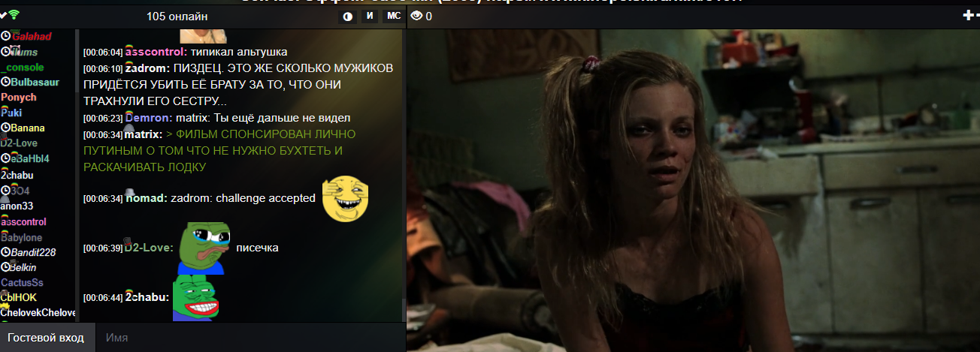Toggle the user list via "105 онлайн"
Image resolution: width=980 pixels, height=352 pixels.
tap(177, 17)
